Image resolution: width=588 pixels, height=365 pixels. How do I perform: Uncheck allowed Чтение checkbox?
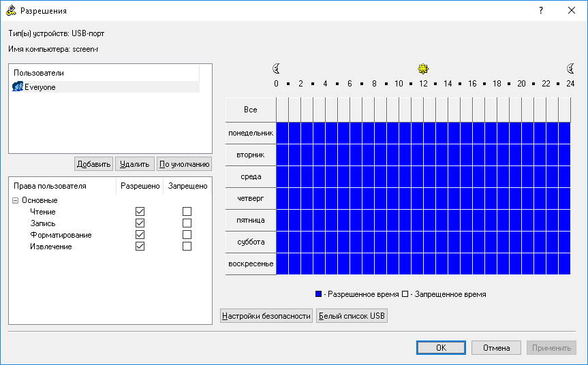[140, 212]
